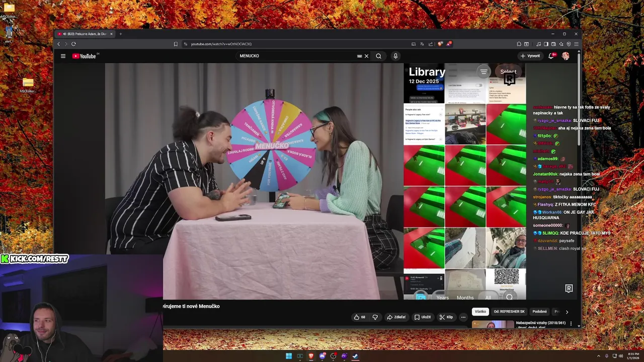This screenshot has height=362, width=644.
Task: Click the Vytvoriť create button
Action: tap(530, 56)
